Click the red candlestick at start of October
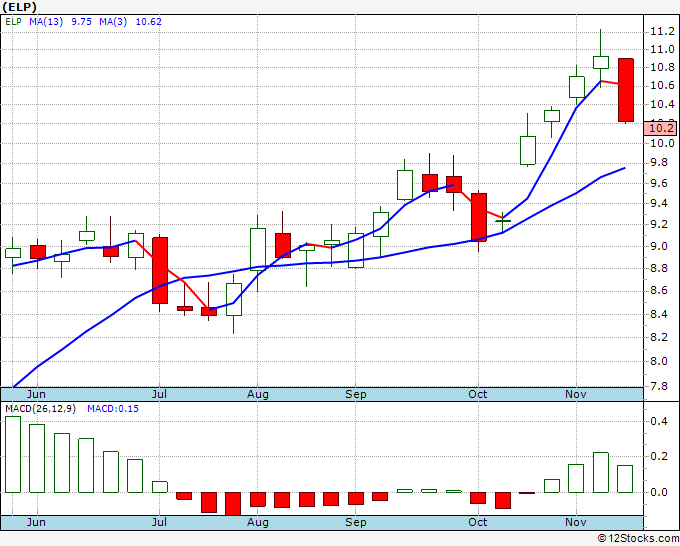The width and height of the screenshot is (680, 546). click(x=479, y=217)
